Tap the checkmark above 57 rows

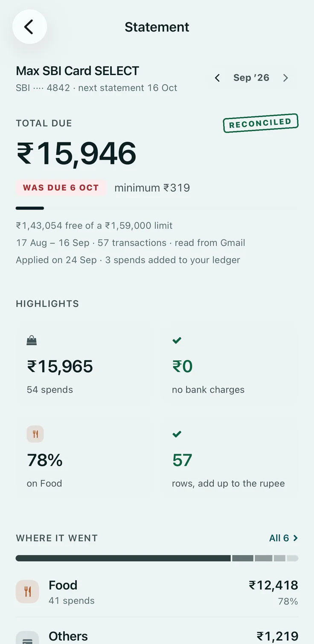click(x=177, y=434)
